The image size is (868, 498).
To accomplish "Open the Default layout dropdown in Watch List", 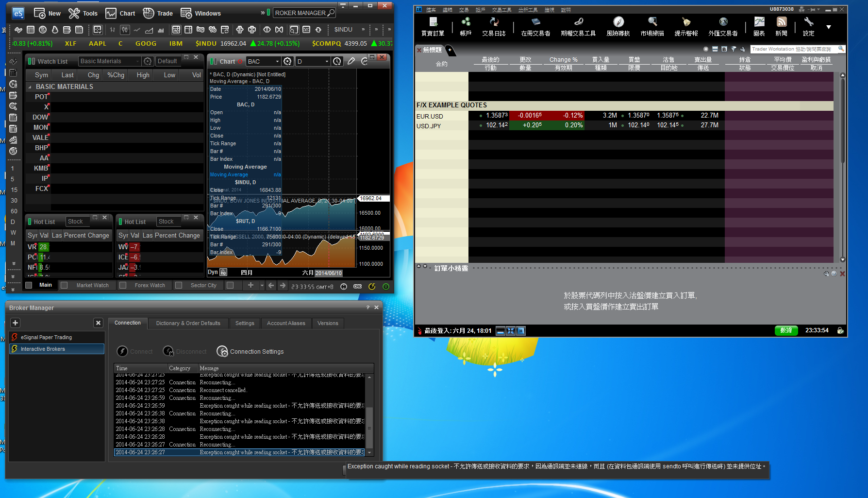I will (168, 61).
